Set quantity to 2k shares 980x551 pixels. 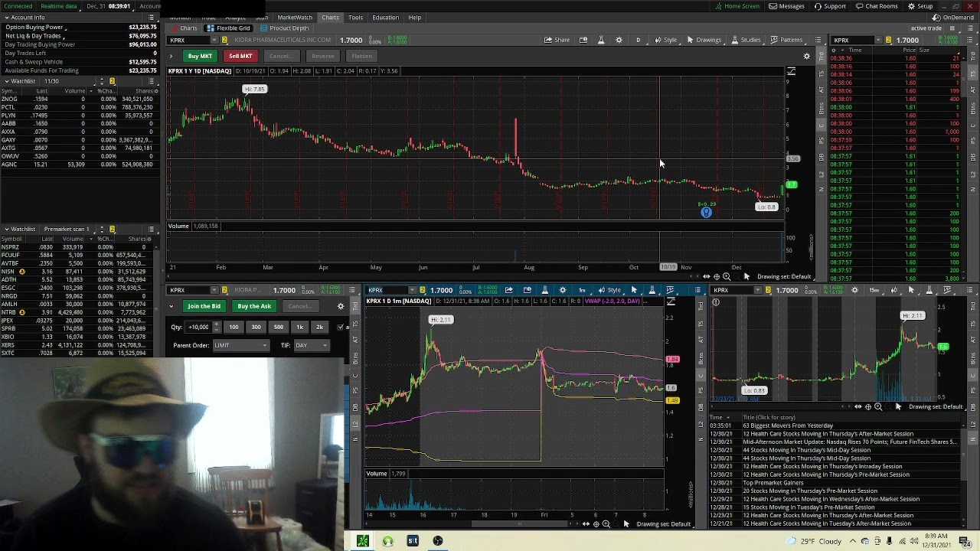click(319, 327)
